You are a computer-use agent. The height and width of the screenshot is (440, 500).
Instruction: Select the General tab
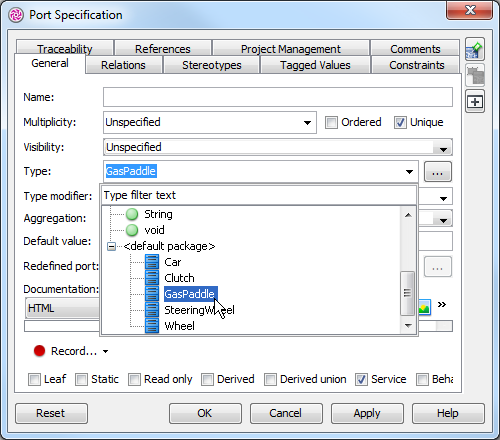pos(50,63)
